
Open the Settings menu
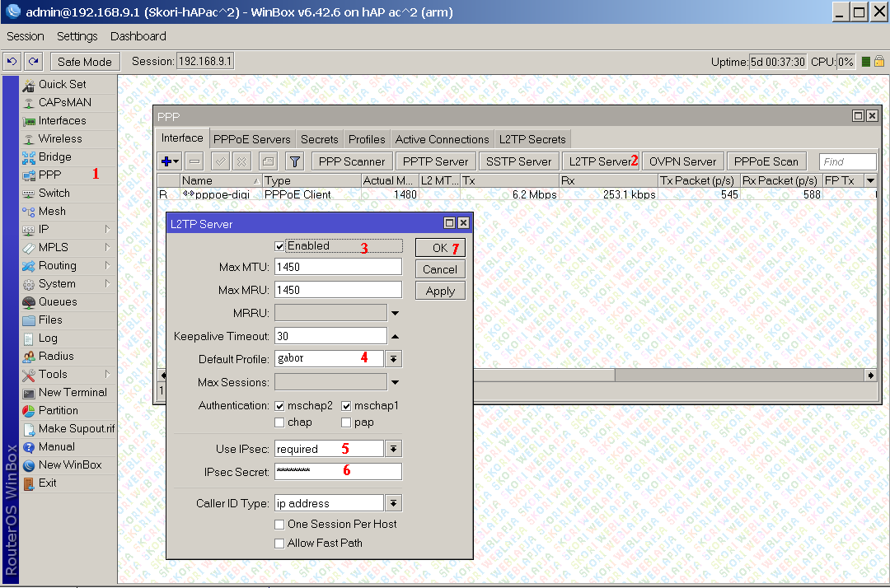pos(77,36)
